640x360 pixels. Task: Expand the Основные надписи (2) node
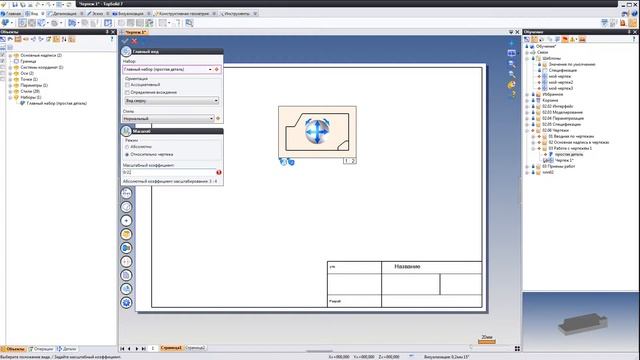click(x=10, y=55)
